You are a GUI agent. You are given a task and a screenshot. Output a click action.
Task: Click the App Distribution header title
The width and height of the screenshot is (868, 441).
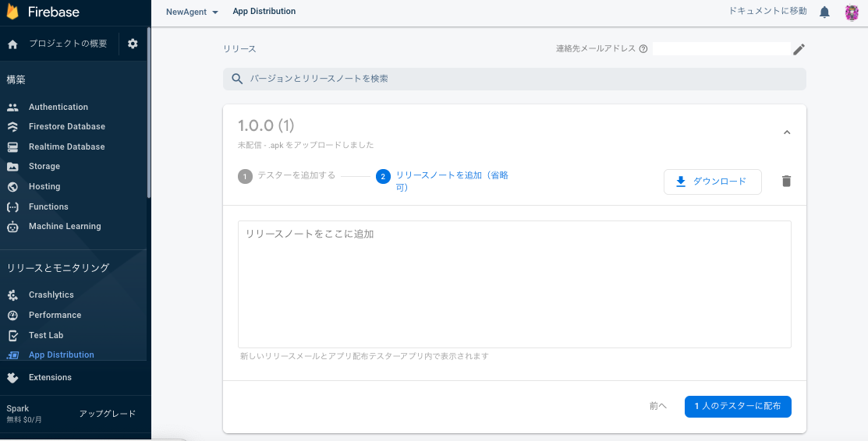click(x=264, y=11)
